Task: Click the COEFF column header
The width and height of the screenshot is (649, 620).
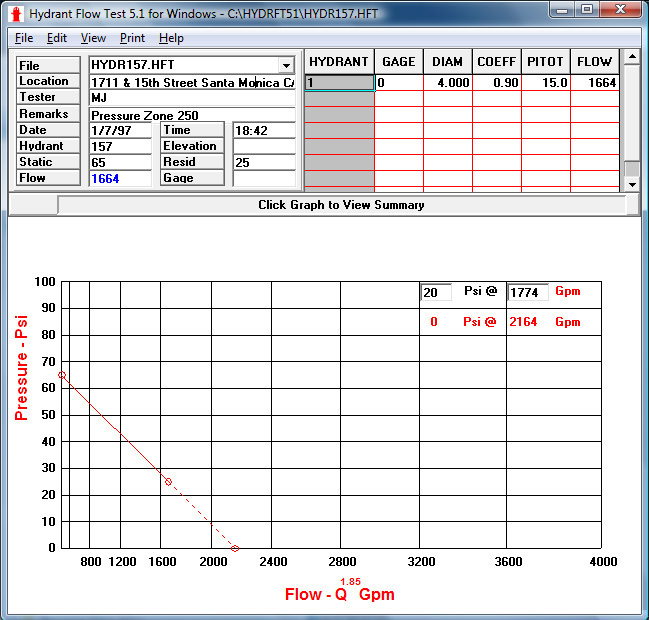Action: pos(497,62)
